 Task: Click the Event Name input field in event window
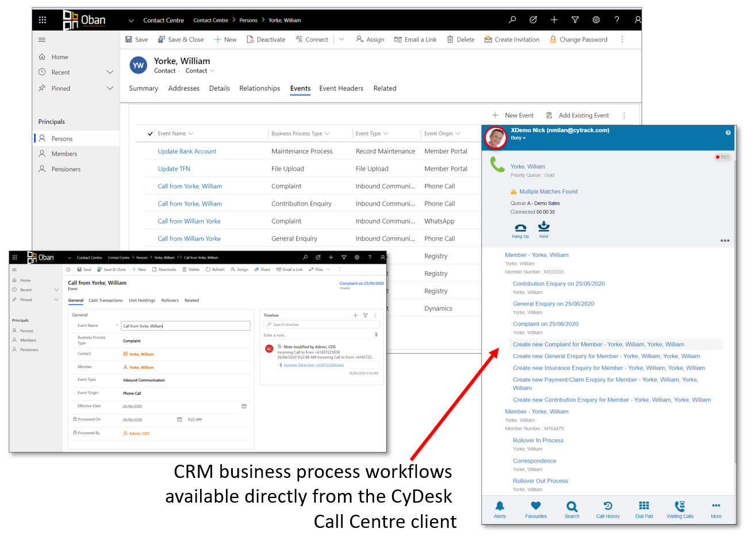(186, 326)
